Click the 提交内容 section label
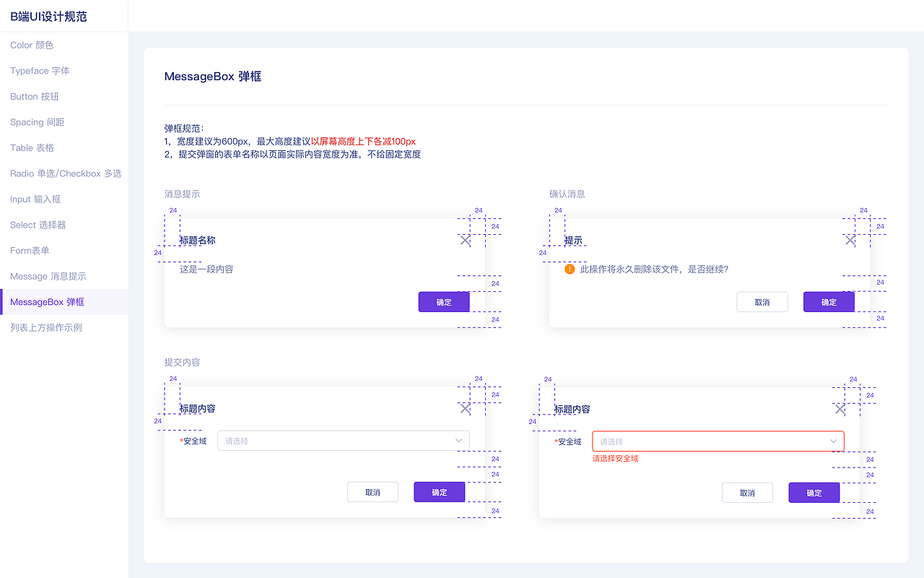 [x=182, y=362]
